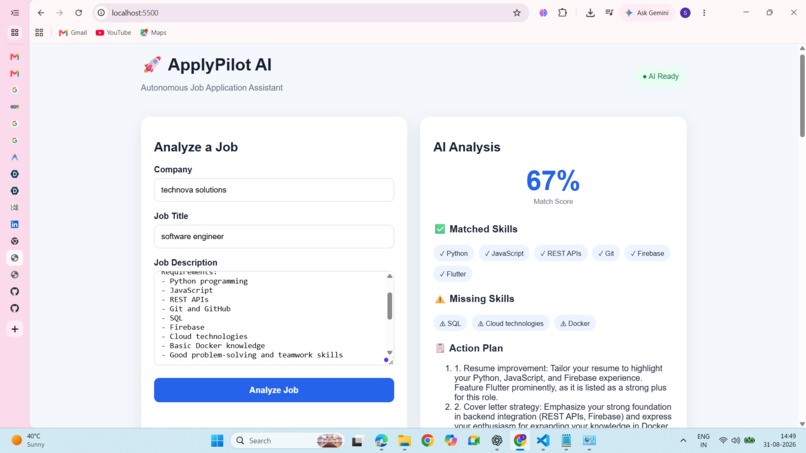Click the weather widget showing 40°C Sunny
The width and height of the screenshot is (806, 453).
[28, 441]
